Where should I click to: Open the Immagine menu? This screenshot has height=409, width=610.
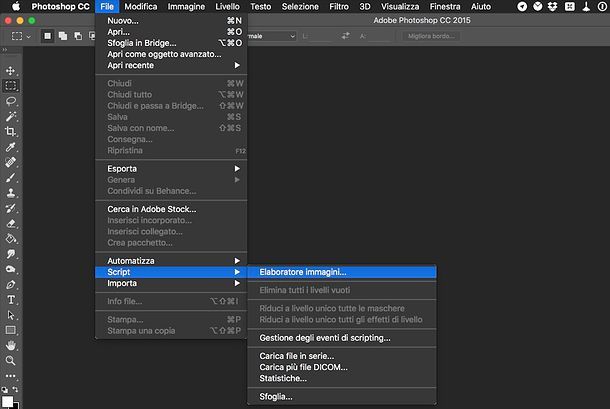[186, 7]
